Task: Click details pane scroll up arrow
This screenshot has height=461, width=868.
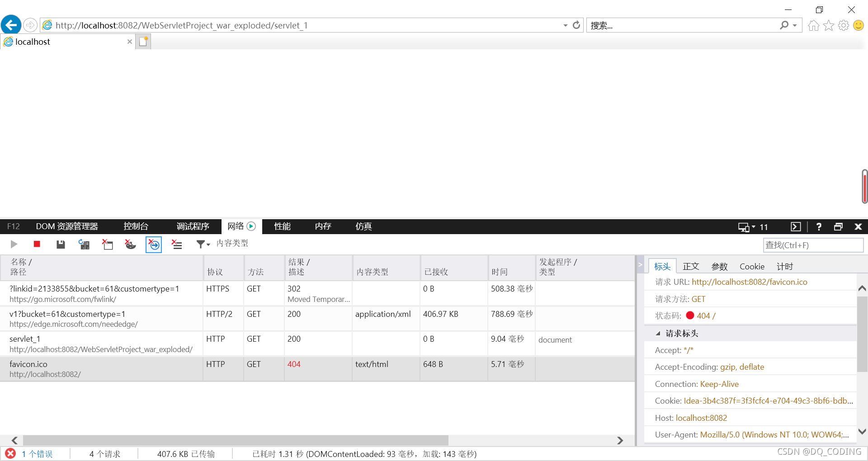Action: (x=862, y=288)
